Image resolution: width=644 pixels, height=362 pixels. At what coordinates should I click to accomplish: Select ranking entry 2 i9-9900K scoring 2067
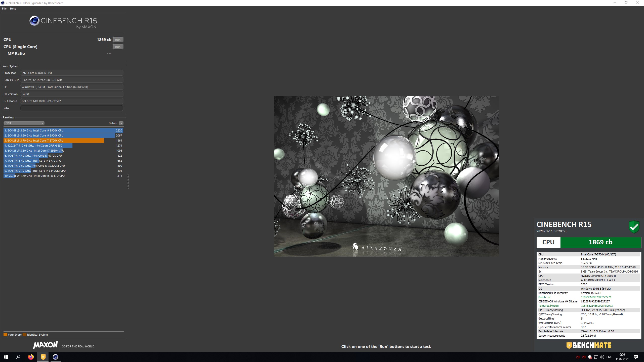click(x=63, y=135)
